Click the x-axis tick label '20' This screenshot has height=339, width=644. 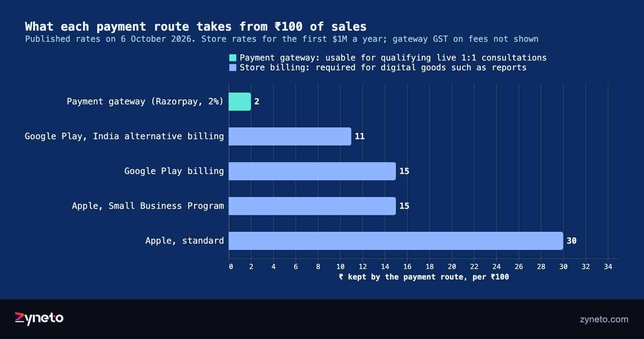tap(452, 267)
